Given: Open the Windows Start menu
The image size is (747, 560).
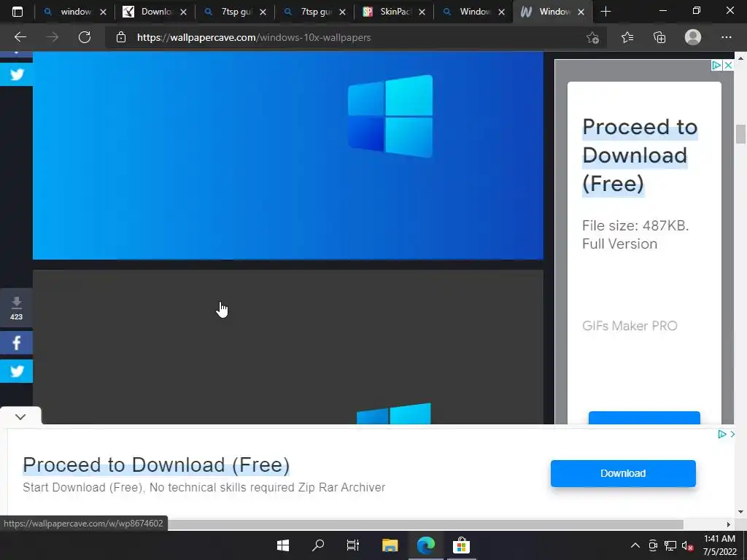Looking at the screenshot, I should [283, 545].
